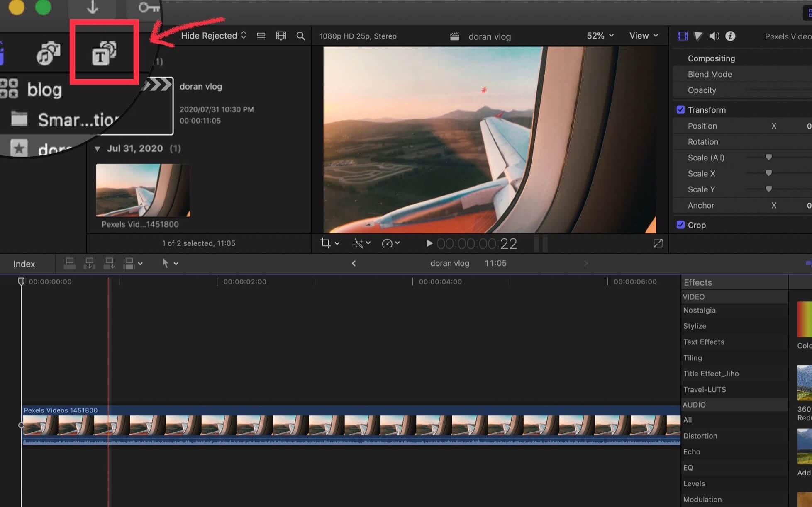The width and height of the screenshot is (812, 507).
Task: Open the Info inspector icon
Action: [730, 36]
